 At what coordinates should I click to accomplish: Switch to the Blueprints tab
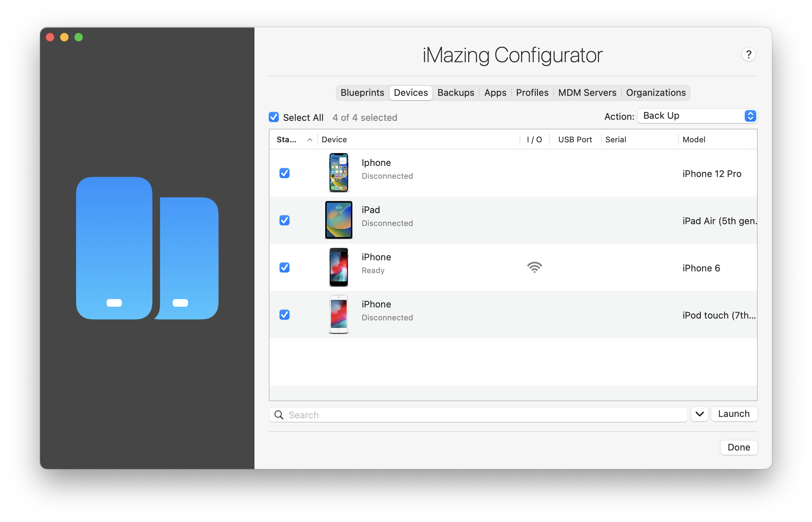coord(362,93)
